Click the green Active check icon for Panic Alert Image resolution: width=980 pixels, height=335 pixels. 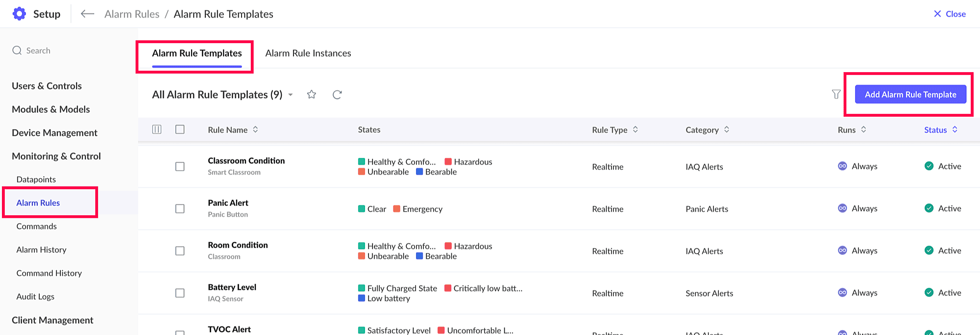point(929,208)
